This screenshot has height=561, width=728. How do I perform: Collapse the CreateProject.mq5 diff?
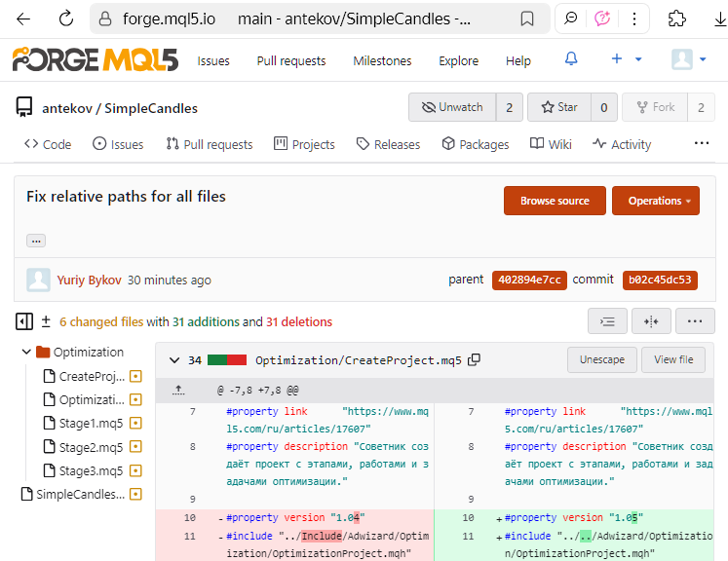click(x=174, y=360)
